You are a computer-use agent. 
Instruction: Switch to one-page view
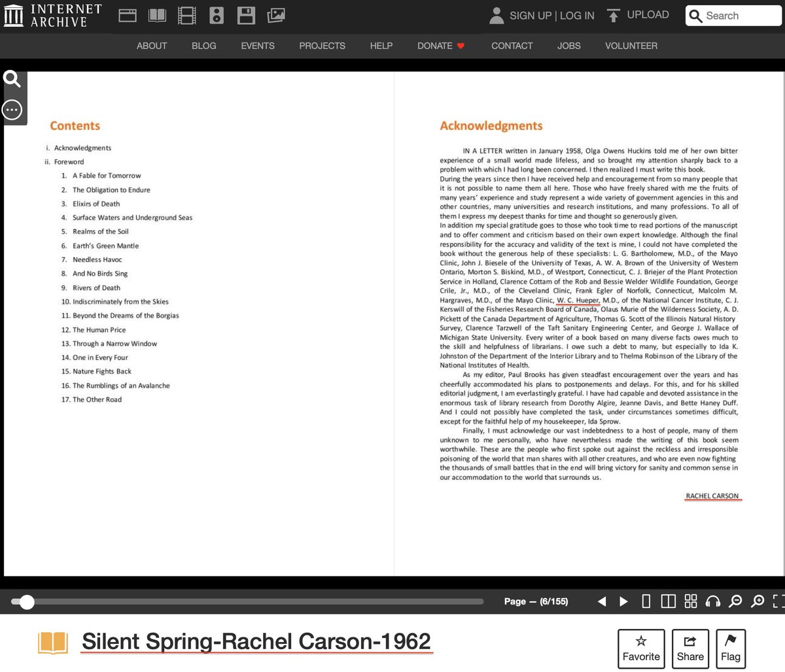point(646,601)
